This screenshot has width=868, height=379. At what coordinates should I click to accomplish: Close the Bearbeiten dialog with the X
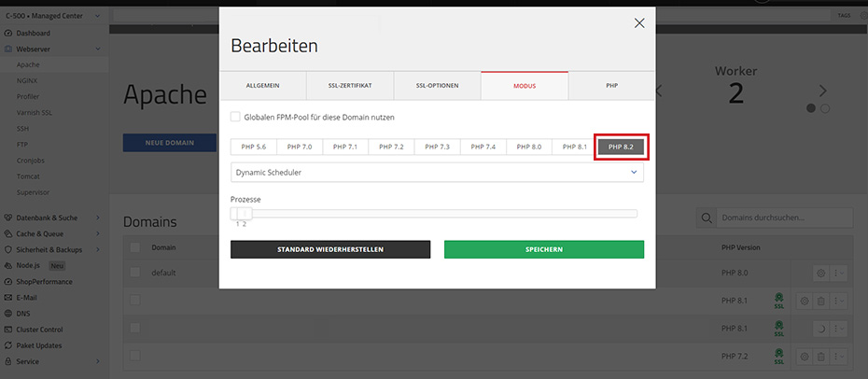click(639, 23)
